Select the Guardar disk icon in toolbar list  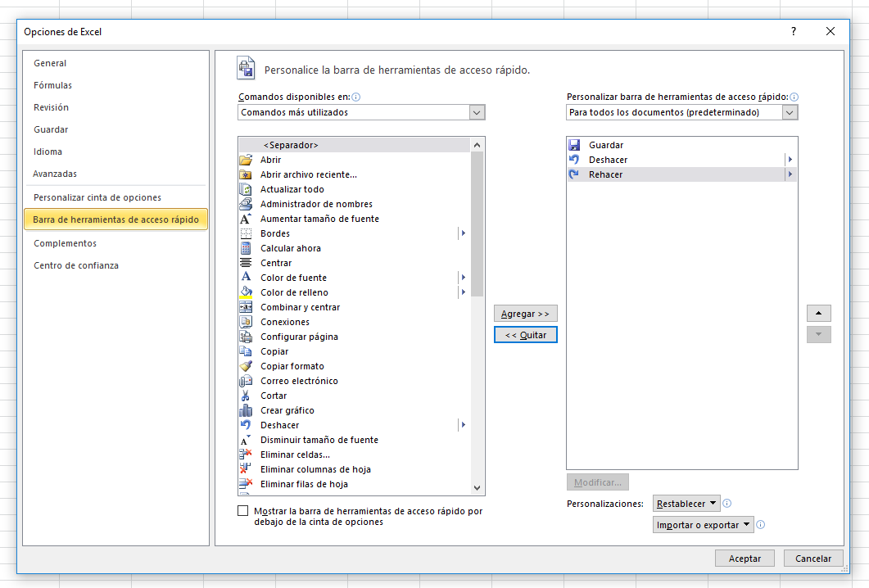[574, 145]
